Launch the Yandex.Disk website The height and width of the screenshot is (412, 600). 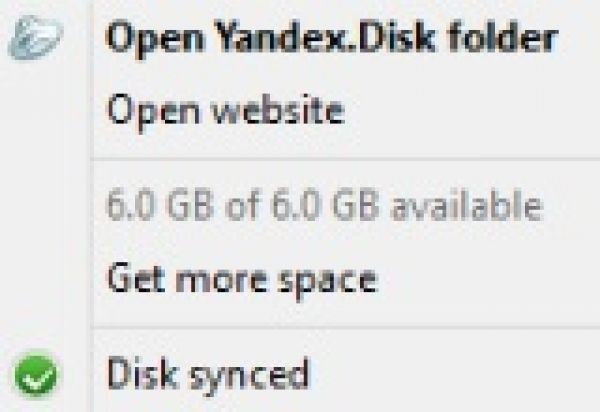click(225, 109)
